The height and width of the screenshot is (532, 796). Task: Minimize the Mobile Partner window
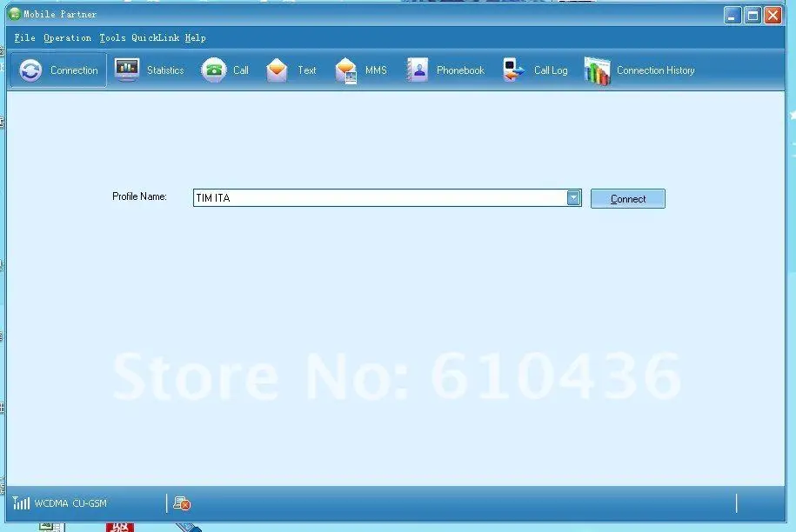(732, 16)
